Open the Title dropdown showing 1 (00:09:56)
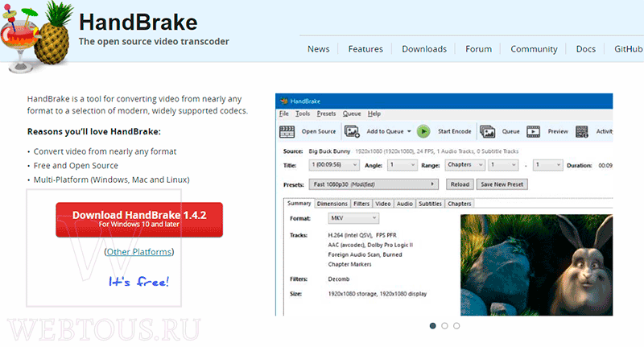 coord(334,165)
